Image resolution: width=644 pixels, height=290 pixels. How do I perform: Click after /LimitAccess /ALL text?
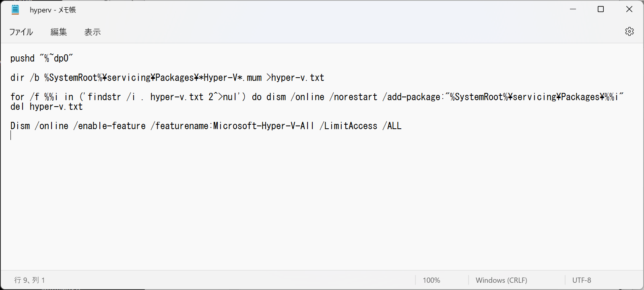(x=405, y=125)
